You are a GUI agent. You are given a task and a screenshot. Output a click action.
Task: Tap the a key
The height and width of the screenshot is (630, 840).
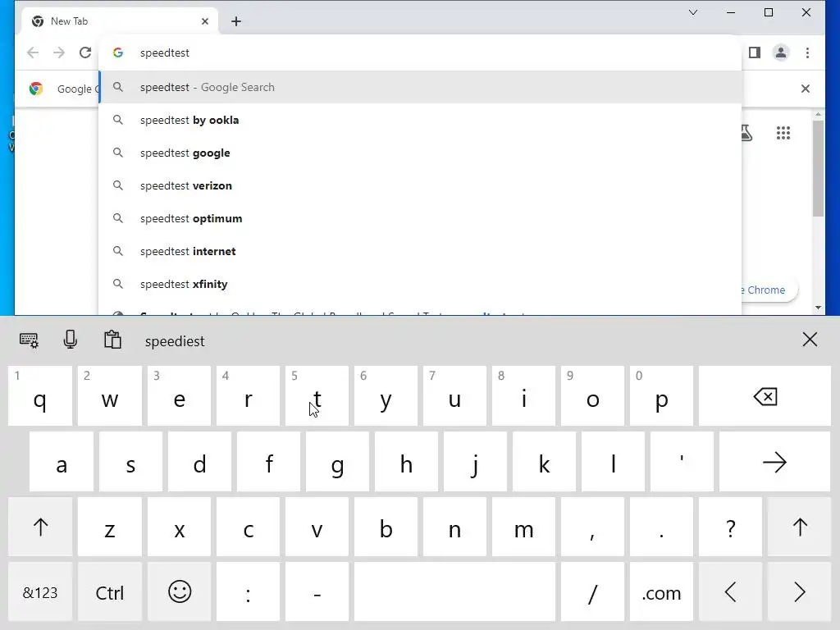62,462
